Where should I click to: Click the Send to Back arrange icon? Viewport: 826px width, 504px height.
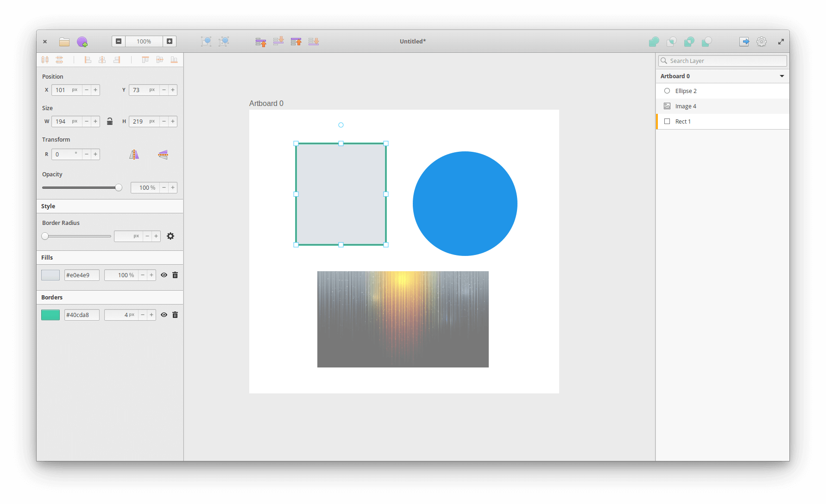(x=314, y=42)
